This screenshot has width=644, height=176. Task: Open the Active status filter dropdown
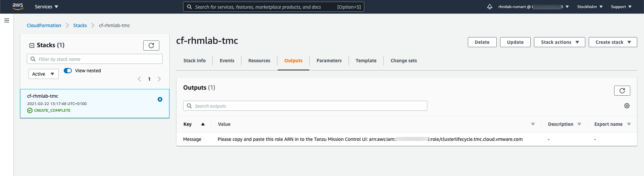tap(44, 74)
